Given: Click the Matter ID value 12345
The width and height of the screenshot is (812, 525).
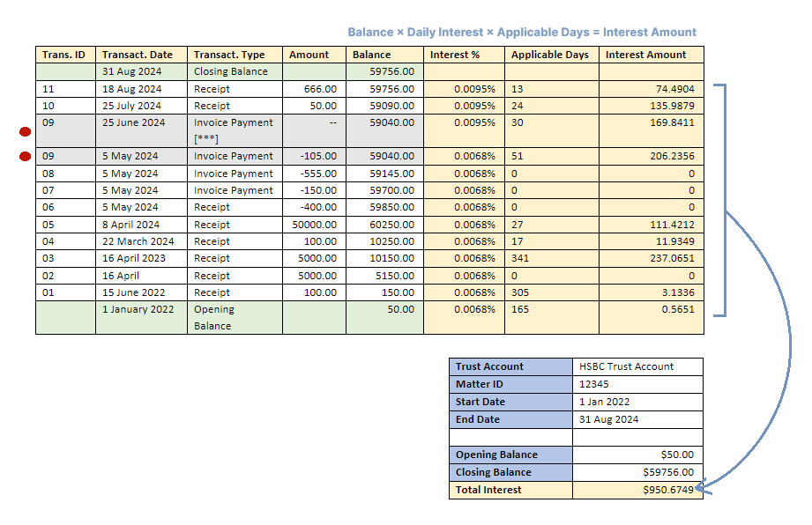Looking at the screenshot, I should tap(637, 384).
